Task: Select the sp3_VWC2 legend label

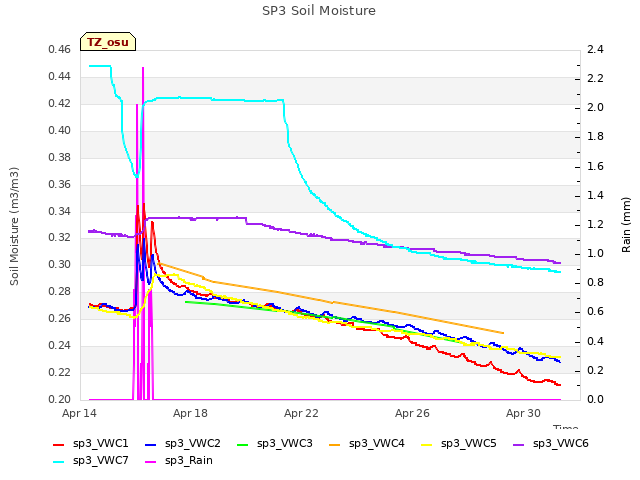Action: pyautogui.click(x=193, y=444)
